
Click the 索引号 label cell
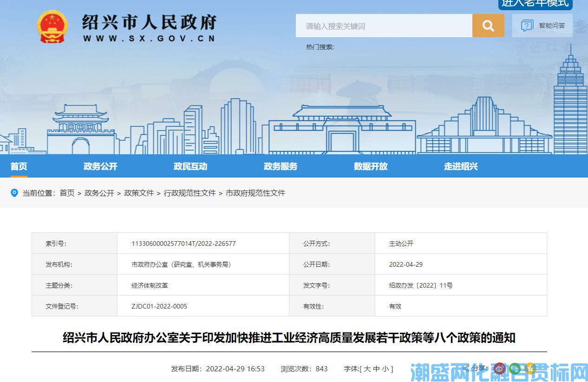tap(74, 243)
